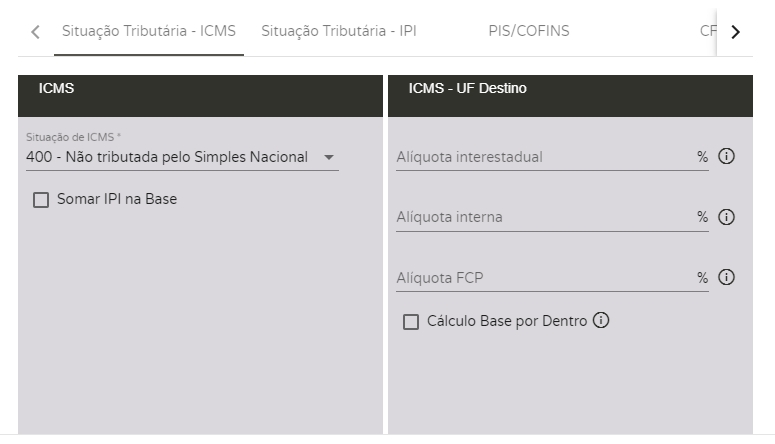Screen dimensions: 775x444
Task: Open the Situação Tributária - IPI tab
Action: pos(338,31)
